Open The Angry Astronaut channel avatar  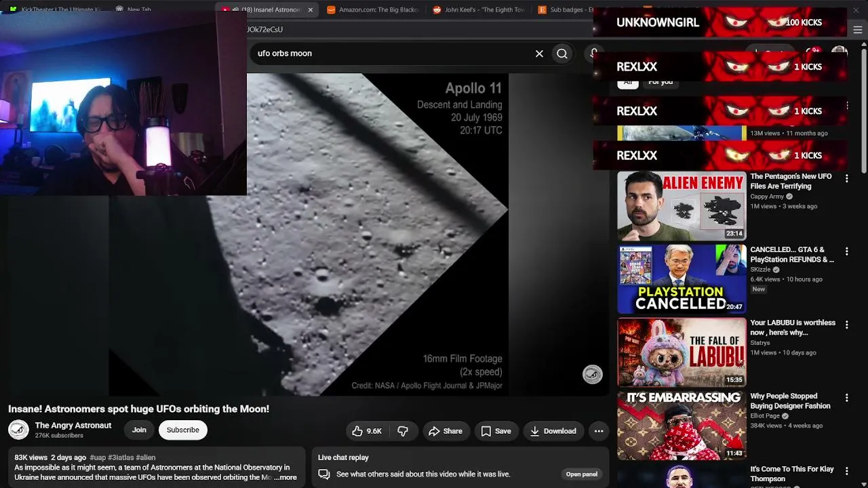(x=18, y=430)
